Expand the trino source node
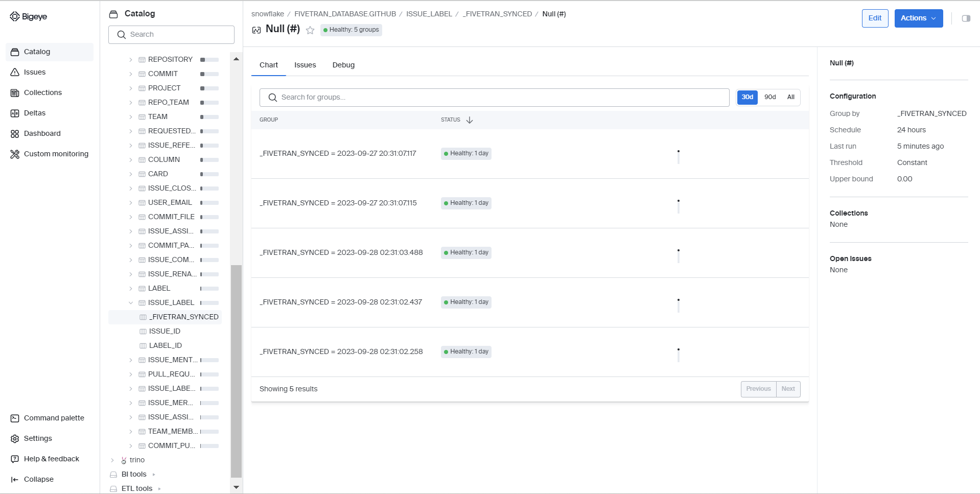Viewport: 980px width, 494px height. point(112,460)
